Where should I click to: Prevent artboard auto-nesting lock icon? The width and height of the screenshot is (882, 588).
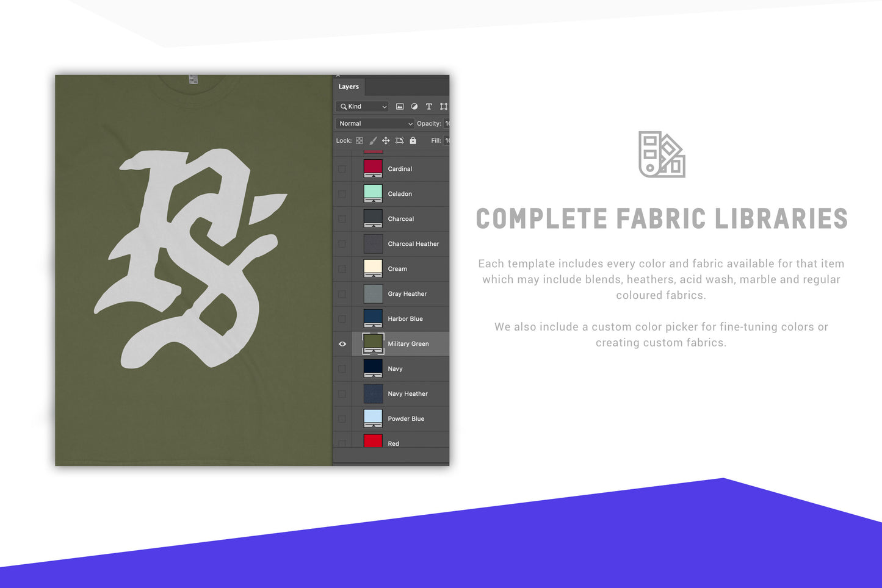click(399, 141)
